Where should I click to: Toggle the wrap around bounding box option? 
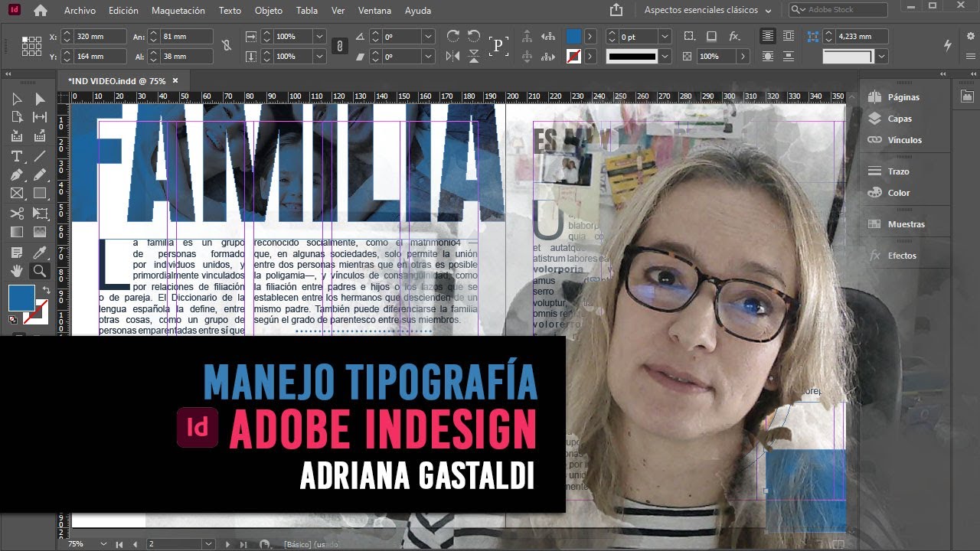coord(789,36)
